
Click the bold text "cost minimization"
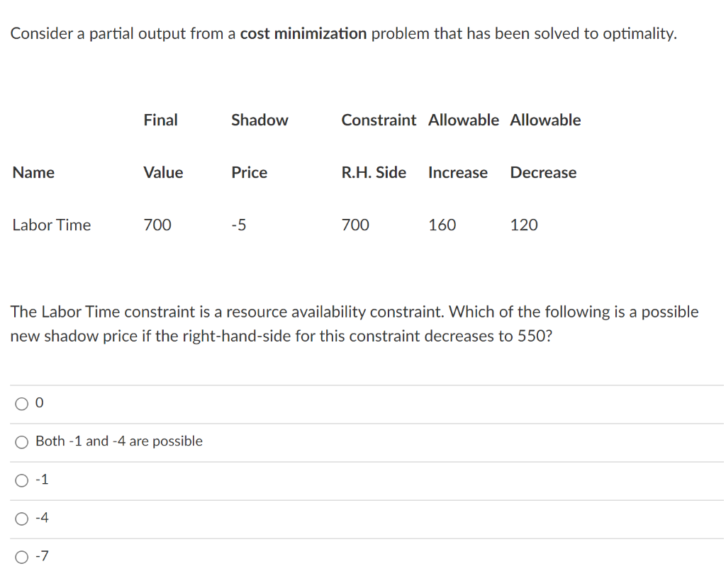[x=303, y=33]
